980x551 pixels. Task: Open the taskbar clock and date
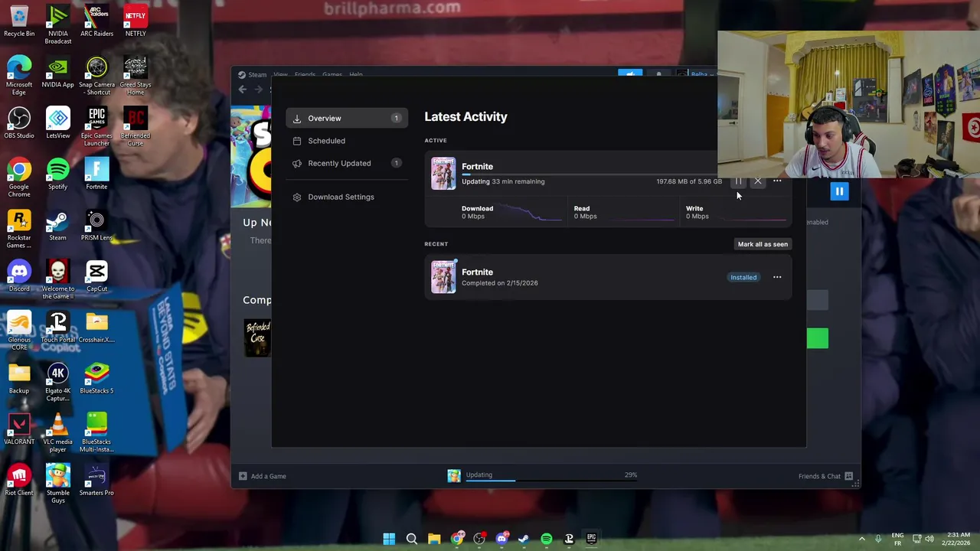click(x=958, y=539)
